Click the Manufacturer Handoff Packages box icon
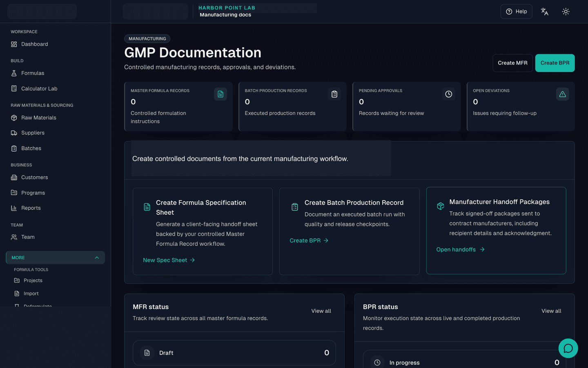The image size is (588, 368). 441,206
